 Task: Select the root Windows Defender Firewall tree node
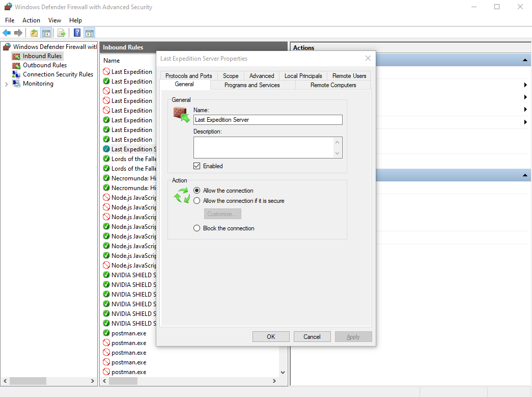coord(54,46)
